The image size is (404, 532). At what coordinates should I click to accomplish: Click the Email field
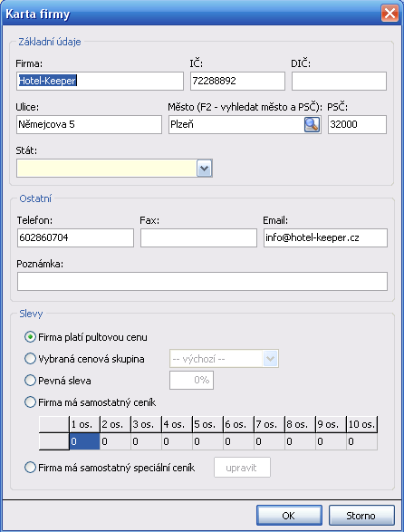coord(325,237)
